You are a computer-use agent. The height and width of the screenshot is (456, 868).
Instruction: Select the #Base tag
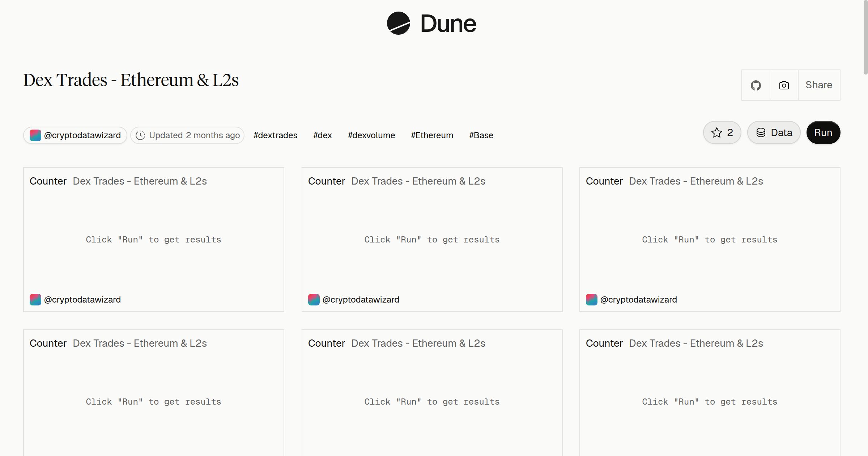481,135
